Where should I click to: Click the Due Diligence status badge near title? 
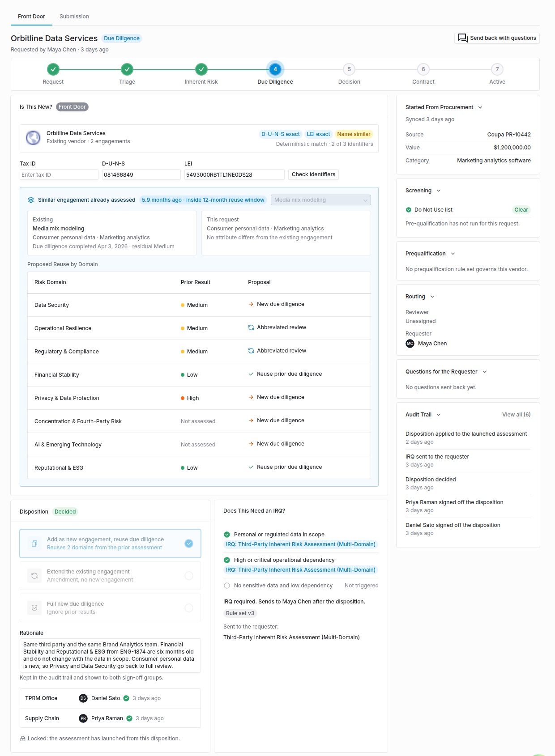122,38
